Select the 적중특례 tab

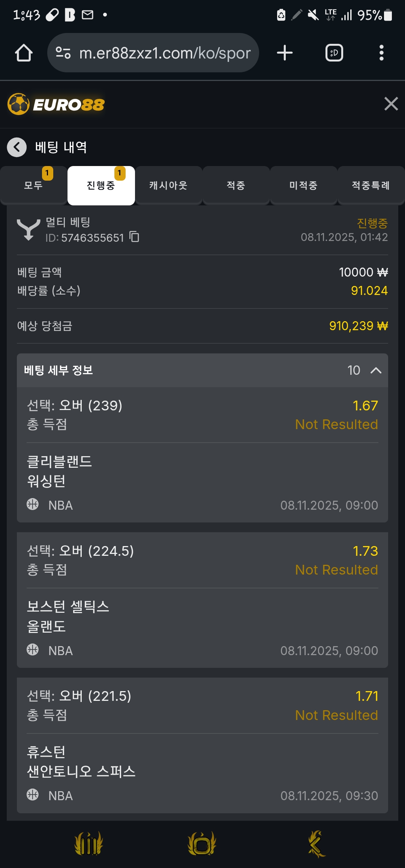click(371, 186)
